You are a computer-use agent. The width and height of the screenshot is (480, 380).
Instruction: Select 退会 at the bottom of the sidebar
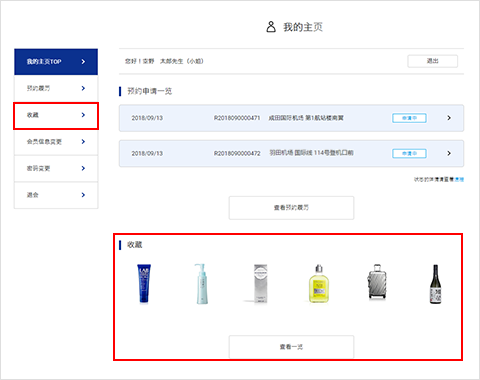tap(56, 195)
